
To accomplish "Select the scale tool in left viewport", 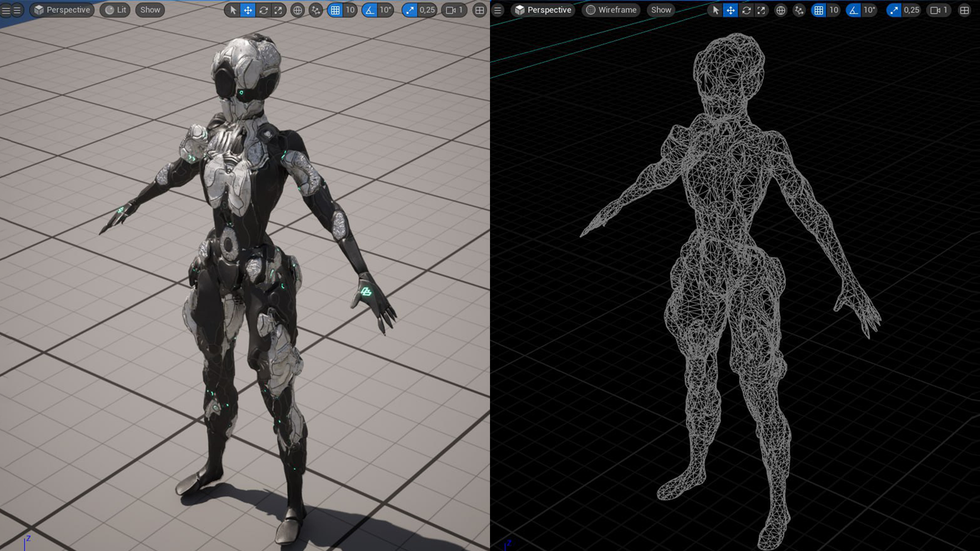I will point(278,10).
